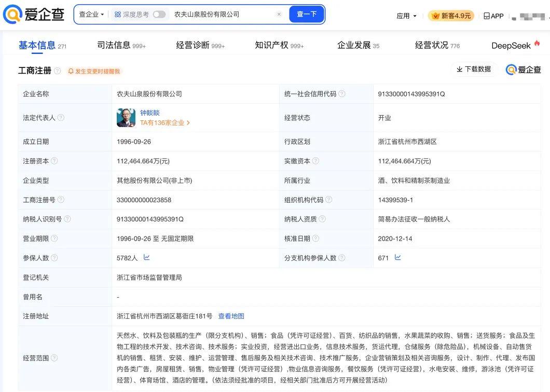Image resolution: width=550 pixels, height=392 pixels.
Task: Click the help icon next to 营业期限
Action: pos(54,239)
